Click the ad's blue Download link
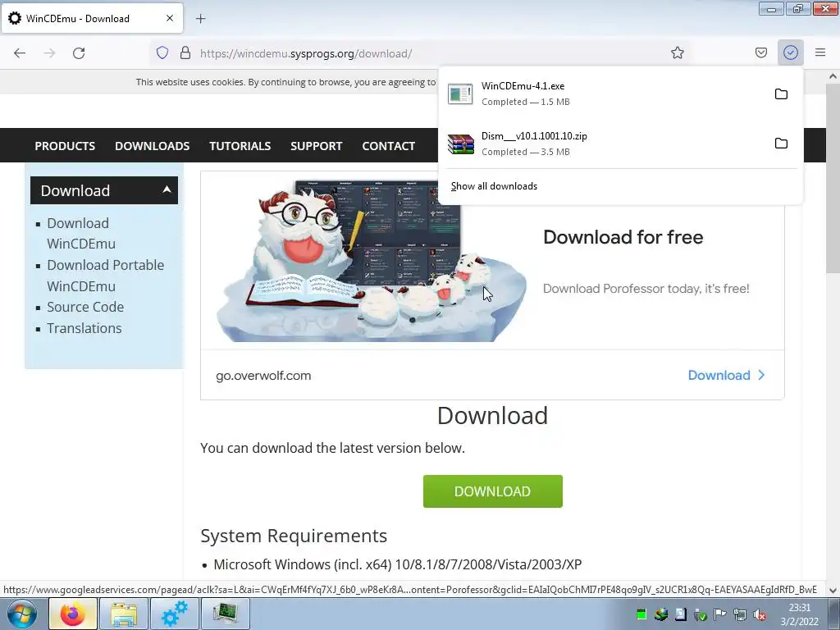The image size is (840, 630). pos(725,375)
